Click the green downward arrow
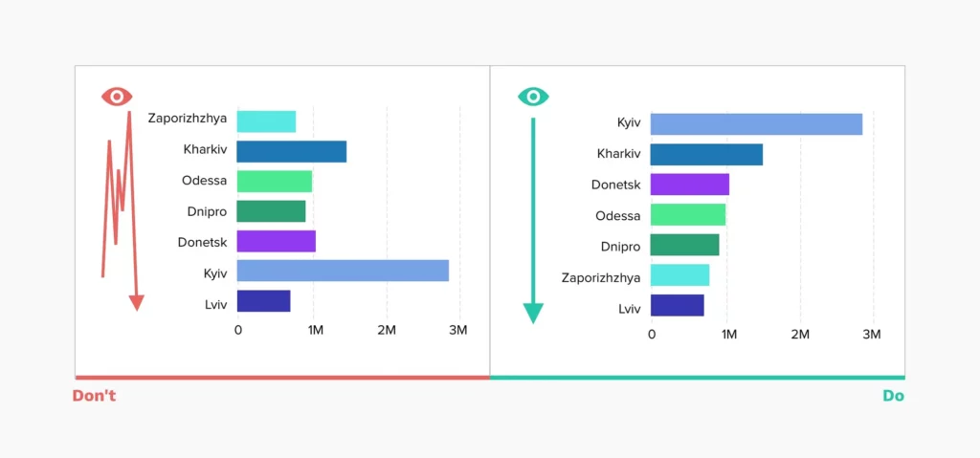 533,220
